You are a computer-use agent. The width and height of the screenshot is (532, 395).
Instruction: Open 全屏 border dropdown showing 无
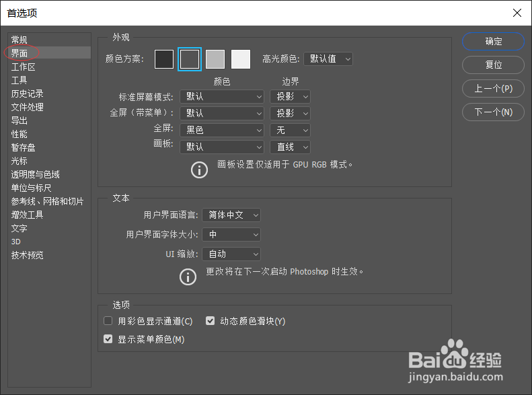[290, 131]
